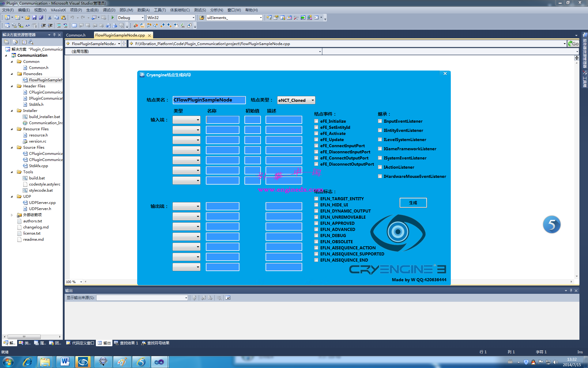Switch to the Common.h editor tab
588x368 pixels.
pos(76,35)
